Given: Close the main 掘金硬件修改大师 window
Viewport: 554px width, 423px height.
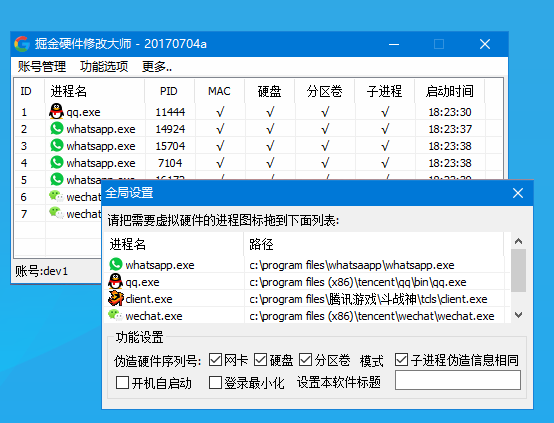Looking at the screenshot, I should click(x=485, y=44).
